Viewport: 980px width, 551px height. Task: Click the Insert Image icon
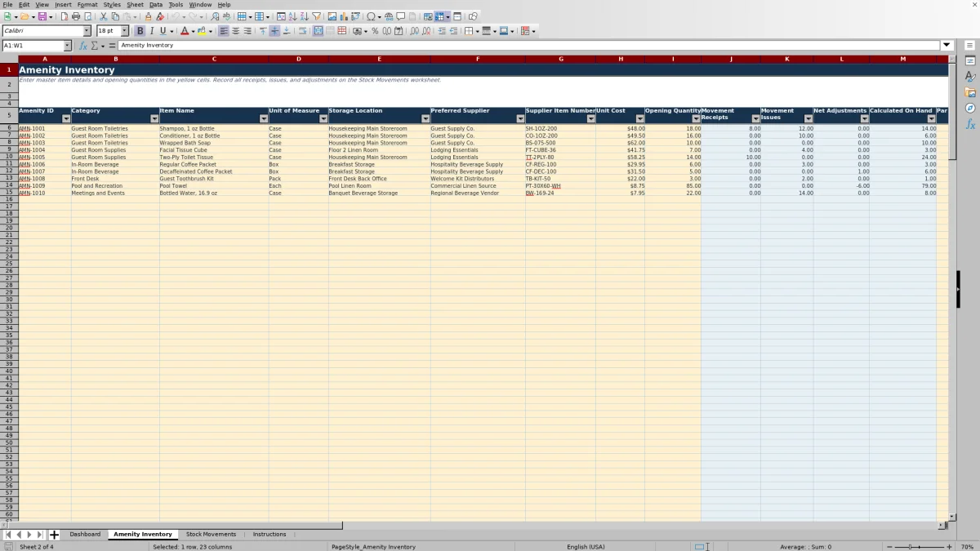coord(332,16)
